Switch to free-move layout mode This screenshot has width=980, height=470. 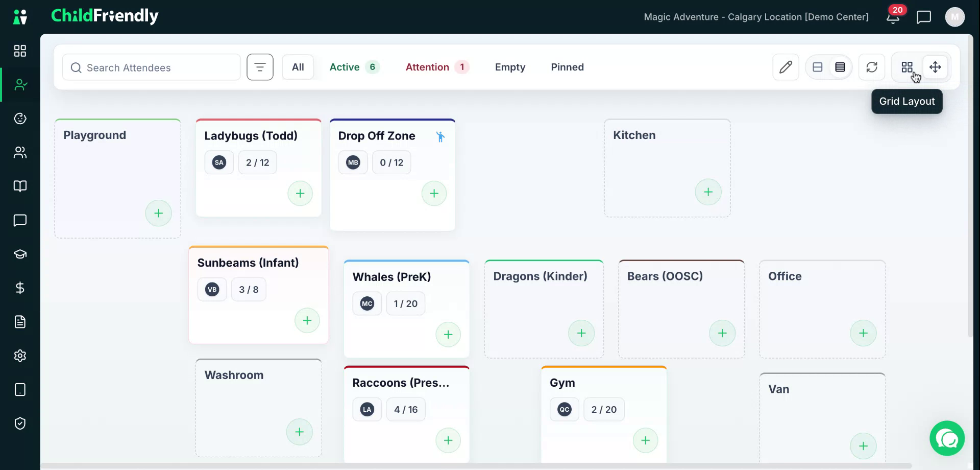(x=935, y=67)
